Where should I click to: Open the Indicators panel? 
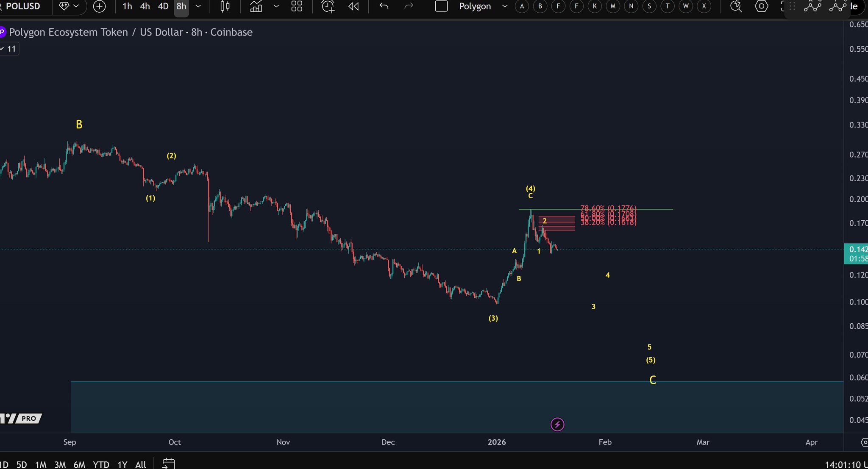[256, 6]
